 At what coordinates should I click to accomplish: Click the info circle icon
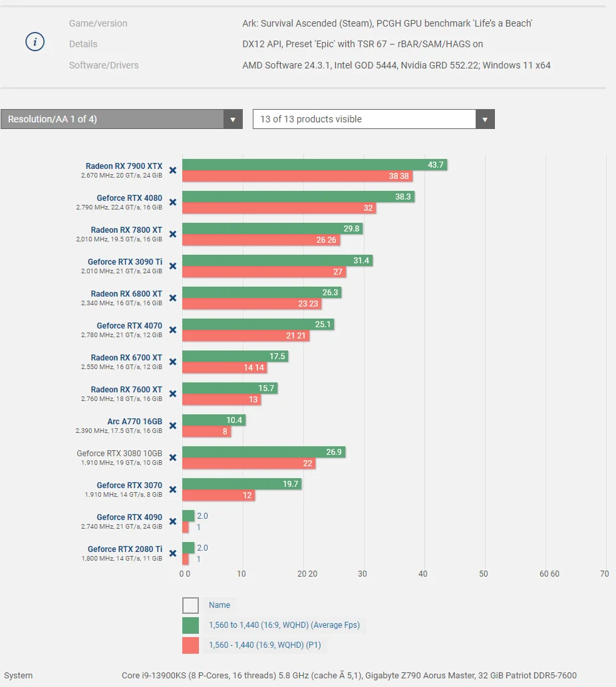point(35,42)
